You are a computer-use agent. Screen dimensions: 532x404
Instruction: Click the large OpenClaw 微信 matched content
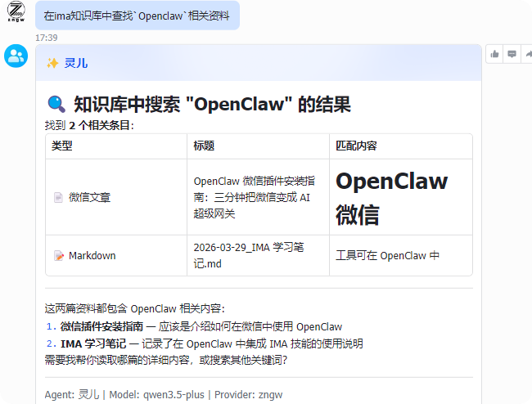(391, 197)
